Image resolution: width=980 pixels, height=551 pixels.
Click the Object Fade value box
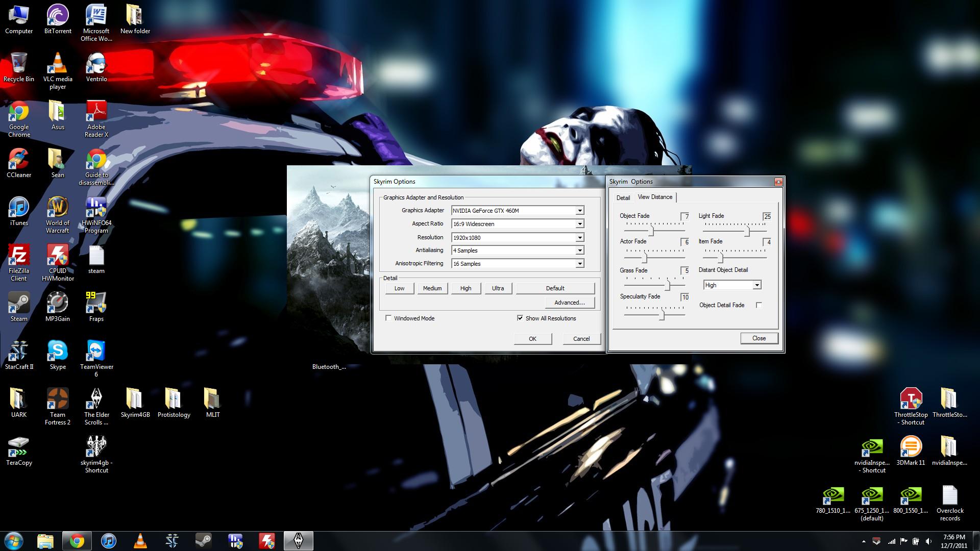pyautogui.click(x=685, y=216)
